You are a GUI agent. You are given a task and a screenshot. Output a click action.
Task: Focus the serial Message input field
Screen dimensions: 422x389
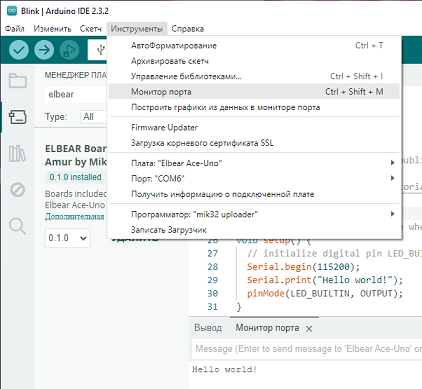pos(307,349)
